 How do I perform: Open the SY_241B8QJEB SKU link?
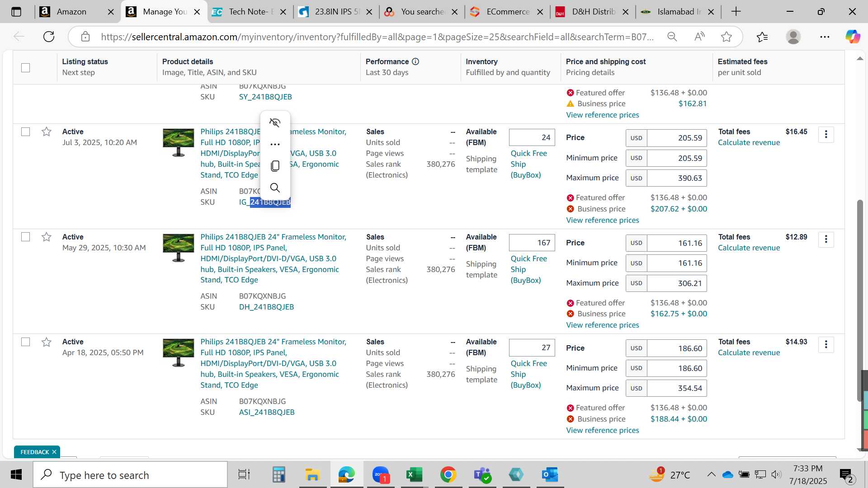[265, 97]
